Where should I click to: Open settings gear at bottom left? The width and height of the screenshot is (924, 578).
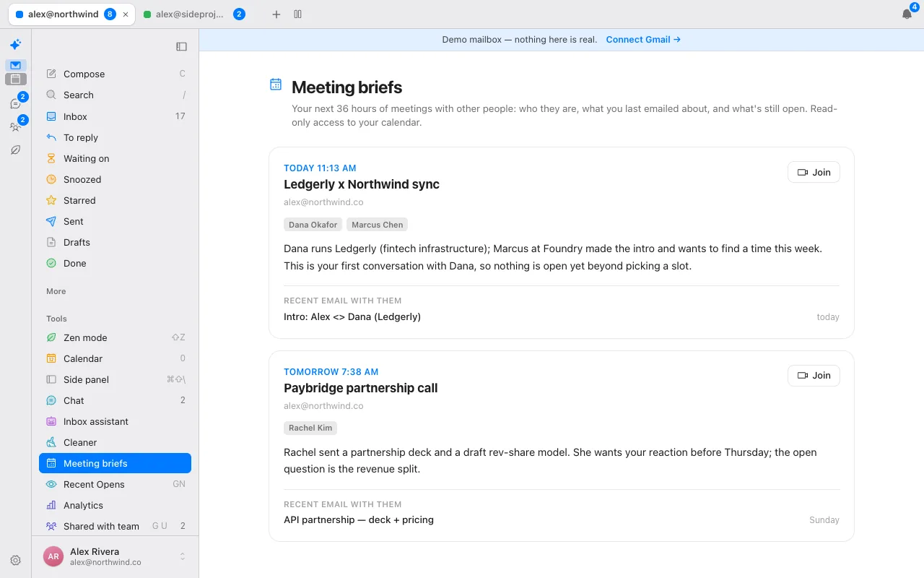15,560
